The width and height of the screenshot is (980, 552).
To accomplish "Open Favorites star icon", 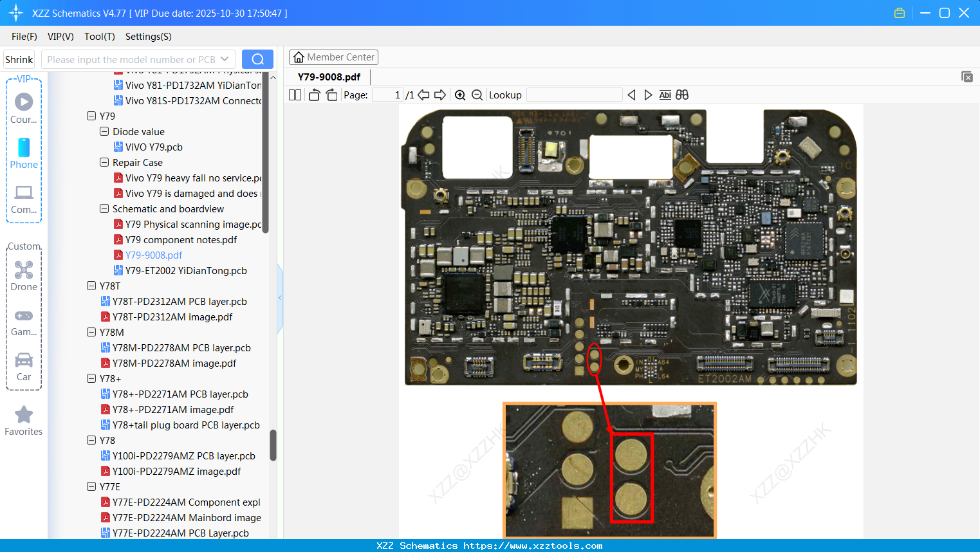I will (24, 415).
